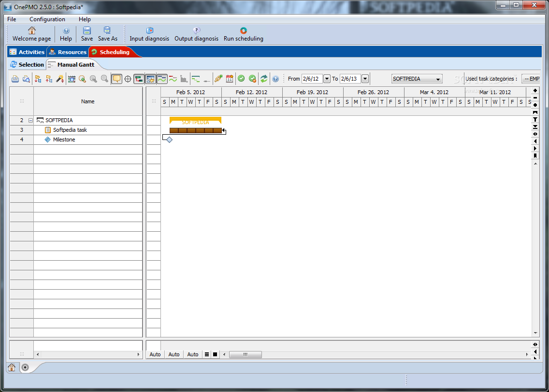This screenshot has height=392, width=549.
Task: Click the green check with minus icon
Action: (x=252, y=79)
